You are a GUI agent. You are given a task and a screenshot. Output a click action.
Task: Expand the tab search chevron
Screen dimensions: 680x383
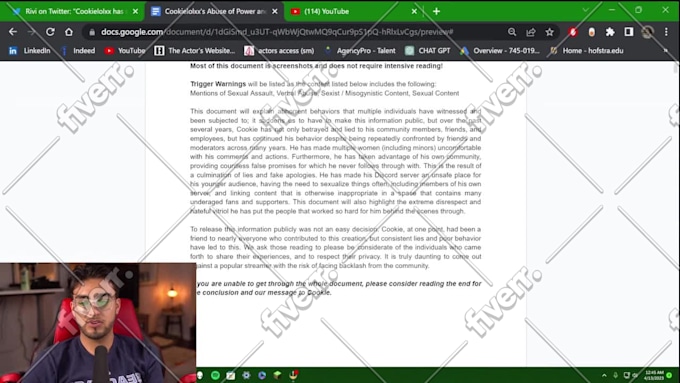[x=585, y=10]
